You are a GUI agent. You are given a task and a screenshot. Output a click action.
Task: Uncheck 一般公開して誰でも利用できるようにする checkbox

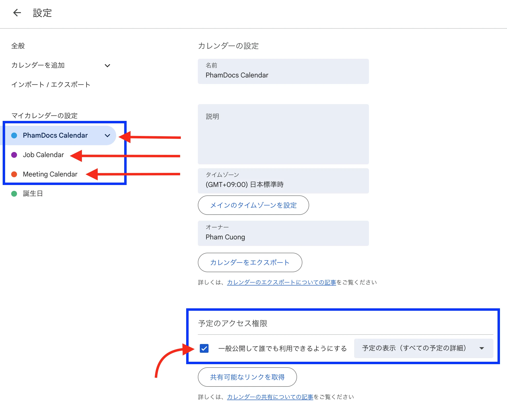[204, 348]
